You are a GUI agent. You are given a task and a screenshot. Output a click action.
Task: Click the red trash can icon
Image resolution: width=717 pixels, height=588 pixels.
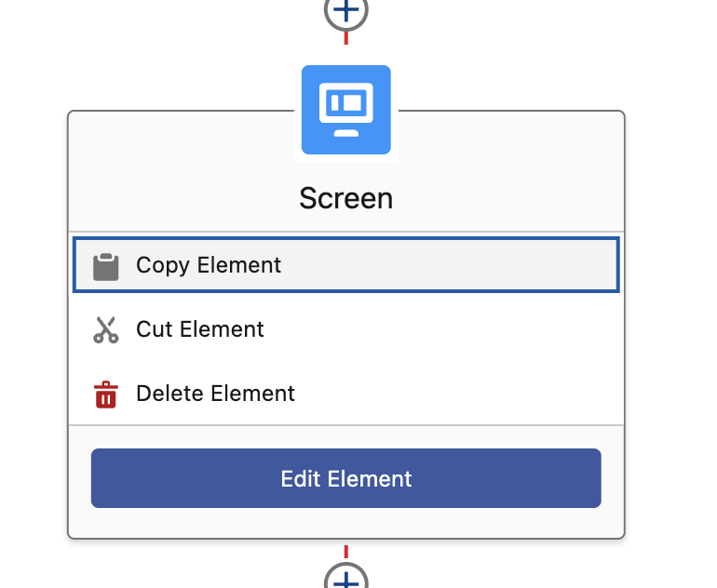click(x=106, y=394)
